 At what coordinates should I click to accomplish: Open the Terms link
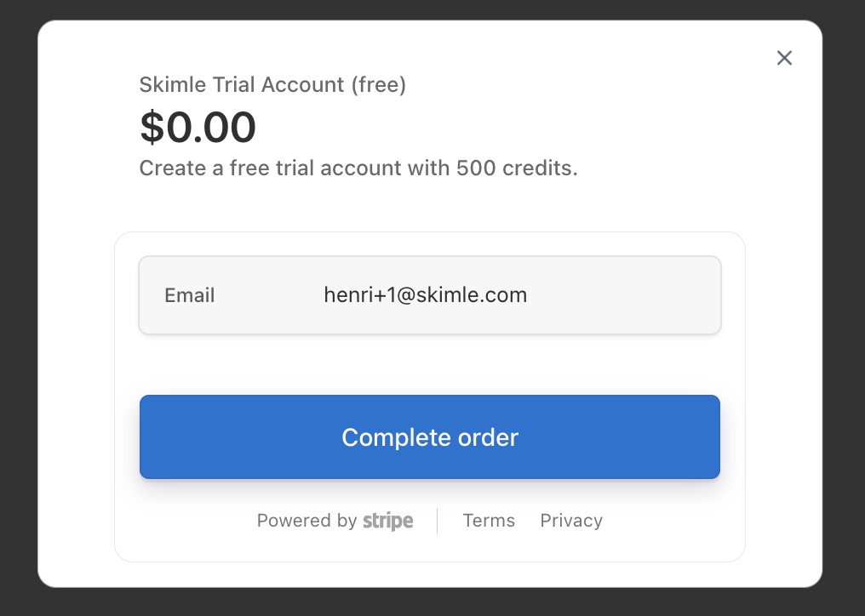tap(489, 521)
